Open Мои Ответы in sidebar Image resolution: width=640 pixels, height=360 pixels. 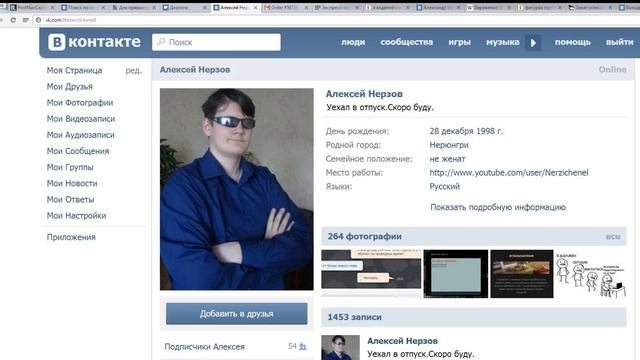[70, 199]
